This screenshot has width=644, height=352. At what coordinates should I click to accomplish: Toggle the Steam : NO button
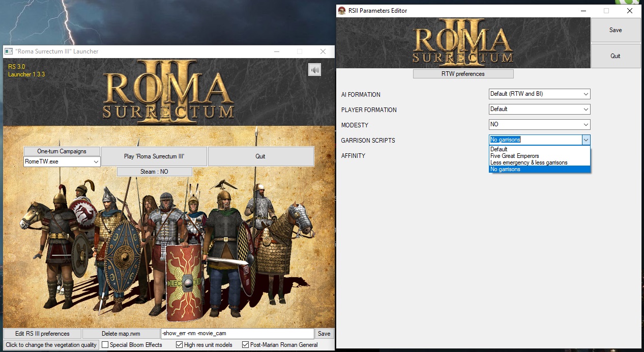coord(155,172)
